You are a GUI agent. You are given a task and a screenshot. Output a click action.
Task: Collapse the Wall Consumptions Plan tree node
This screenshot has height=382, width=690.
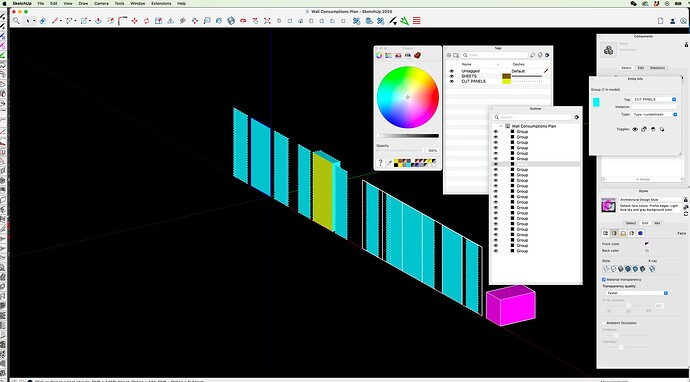coord(501,126)
